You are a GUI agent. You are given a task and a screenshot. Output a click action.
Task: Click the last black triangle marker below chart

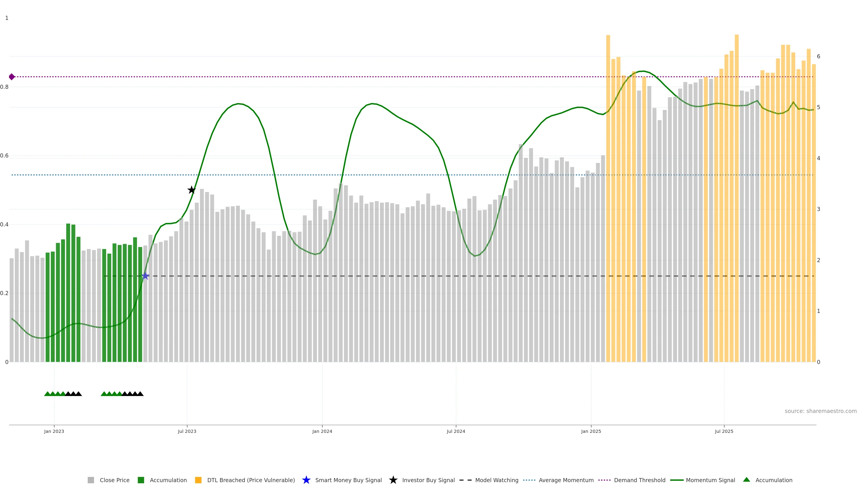coord(140,394)
